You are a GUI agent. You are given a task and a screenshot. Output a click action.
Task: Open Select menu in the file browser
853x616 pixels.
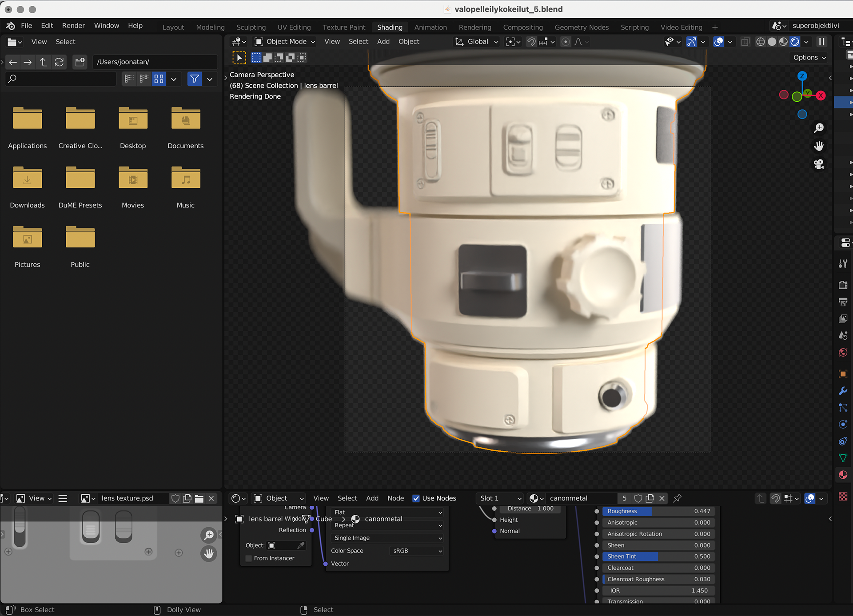coord(65,42)
